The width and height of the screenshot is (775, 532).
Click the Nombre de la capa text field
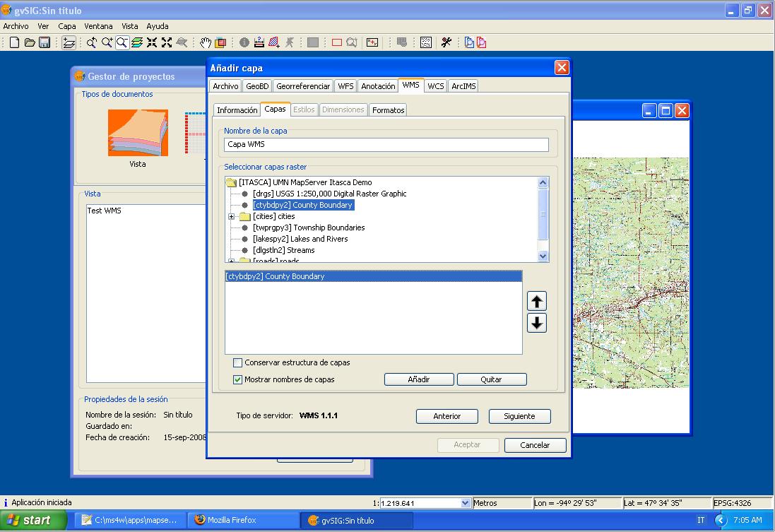click(x=386, y=144)
